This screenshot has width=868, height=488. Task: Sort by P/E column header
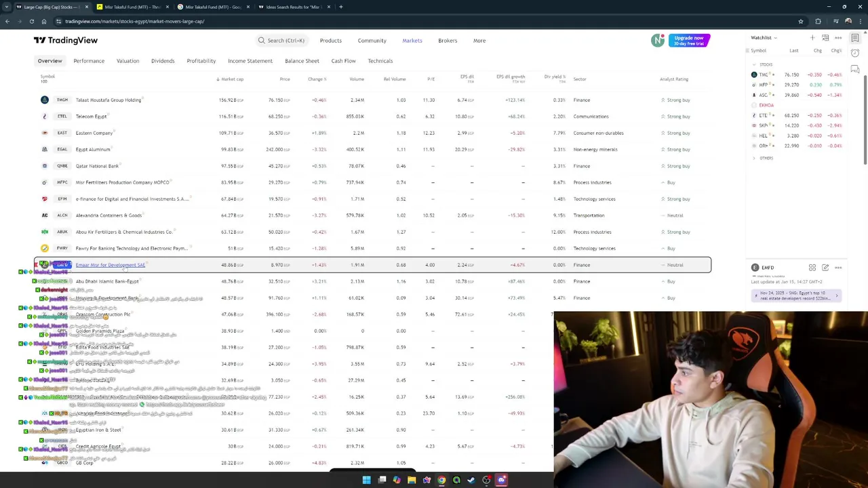click(x=431, y=79)
